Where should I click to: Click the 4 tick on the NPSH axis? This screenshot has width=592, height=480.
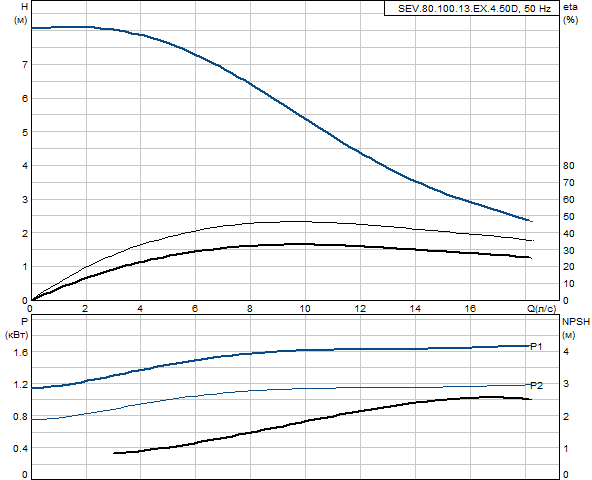tap(566, 352)
